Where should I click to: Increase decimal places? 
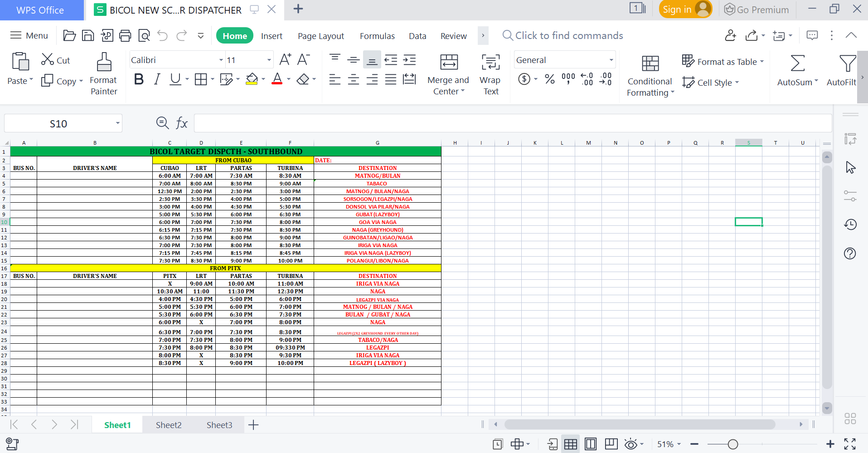(587, 79)
